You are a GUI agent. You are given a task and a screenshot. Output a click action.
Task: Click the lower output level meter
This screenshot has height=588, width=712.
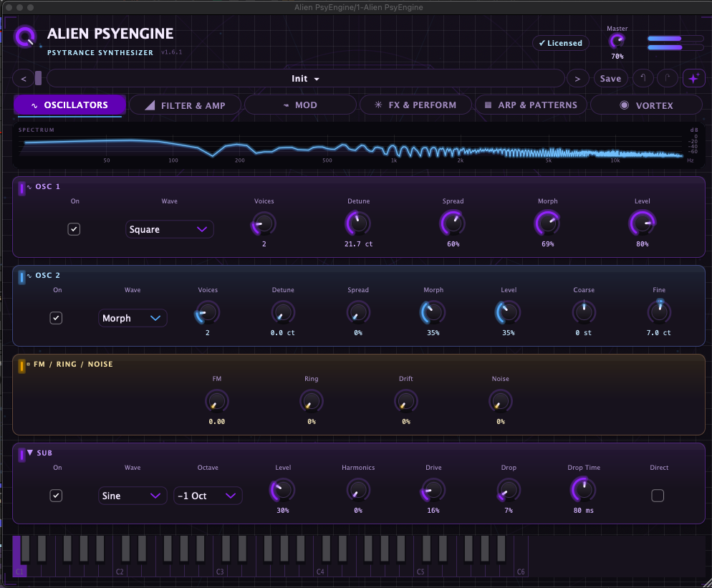[x=675, y=47]
